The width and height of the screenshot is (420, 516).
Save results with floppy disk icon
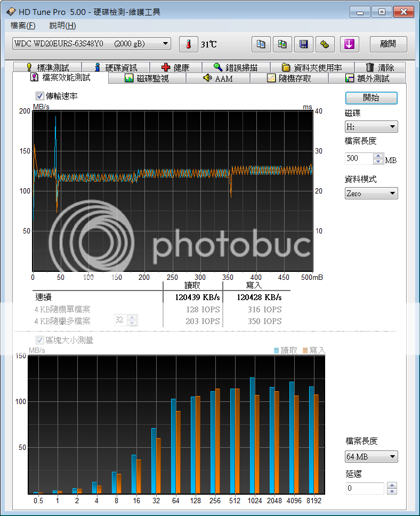click(303, 45)
